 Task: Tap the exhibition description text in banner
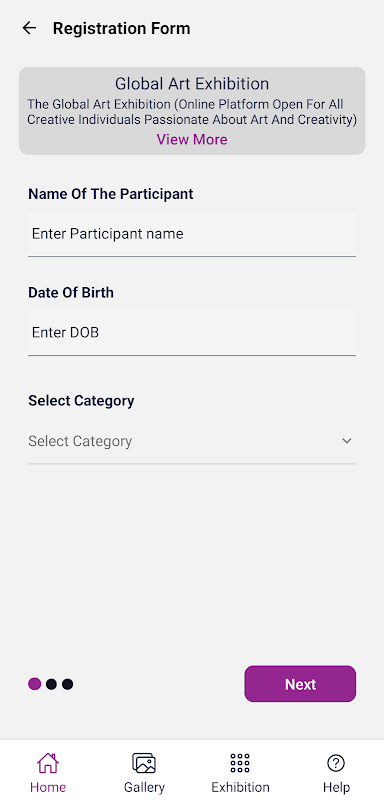pyautogui.click(x=192, y=112)
